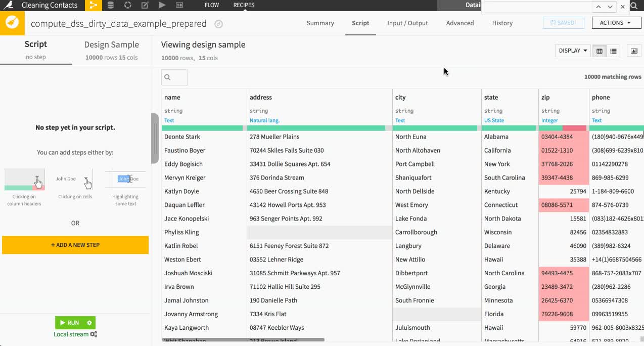This screenshot has height=346, width=644.
Task: Click the orange prepare recipe broom icon
Action: click(x=12, y=23)
